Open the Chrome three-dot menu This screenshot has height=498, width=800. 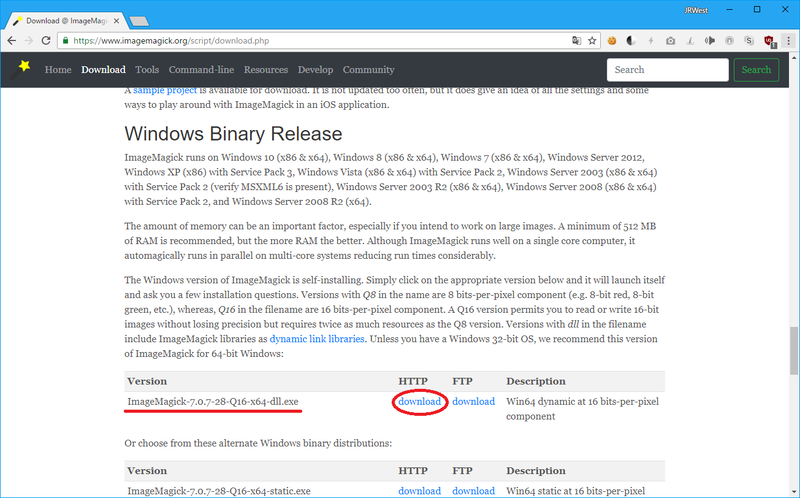[788, 41]
